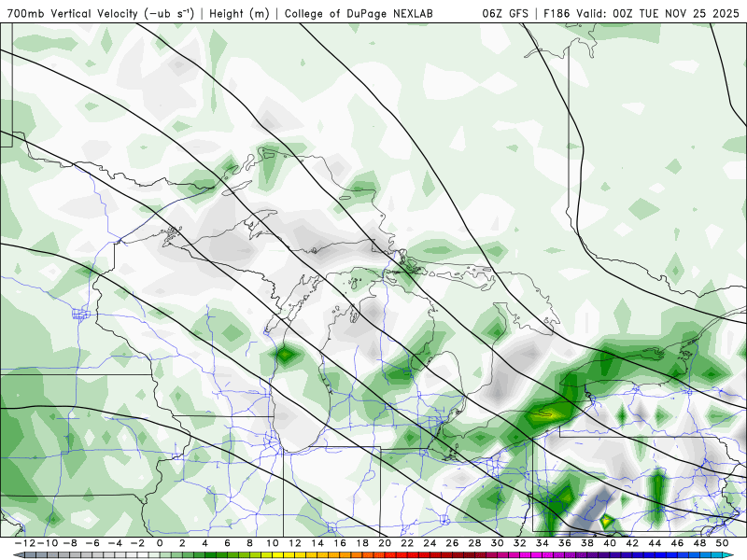Click the "48" color scale label
747x560 pixels.
point(699,543)
